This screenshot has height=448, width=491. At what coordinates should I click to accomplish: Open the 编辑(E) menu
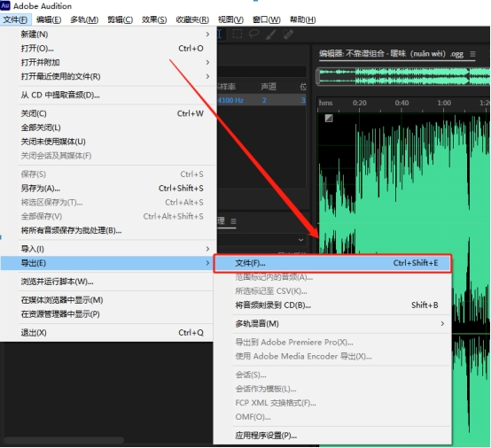[49, 19]
